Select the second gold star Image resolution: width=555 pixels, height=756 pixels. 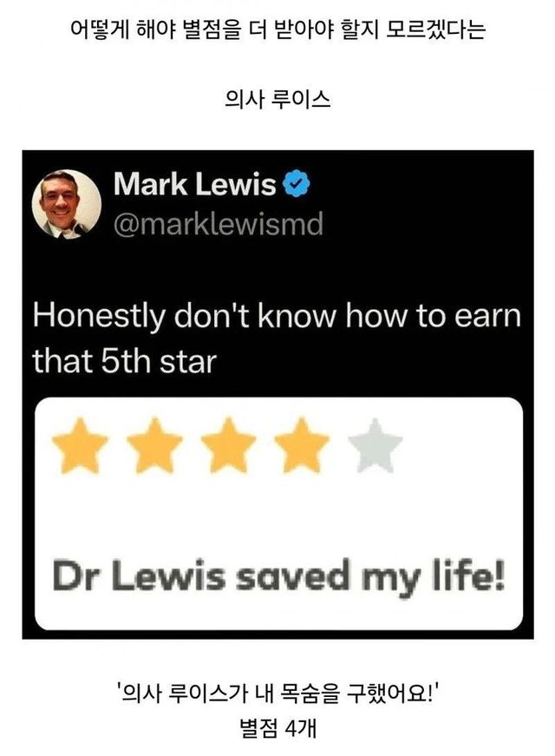(x=154, y=445)
